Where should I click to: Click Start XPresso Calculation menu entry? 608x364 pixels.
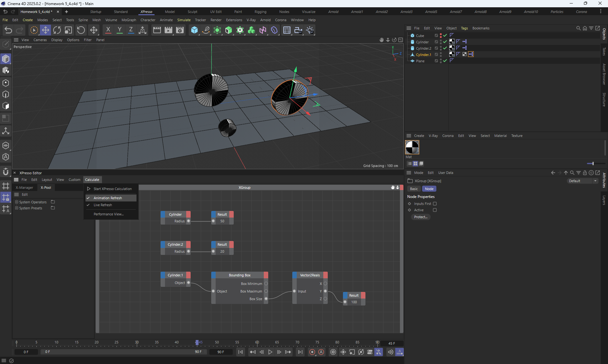coord(112,189)
